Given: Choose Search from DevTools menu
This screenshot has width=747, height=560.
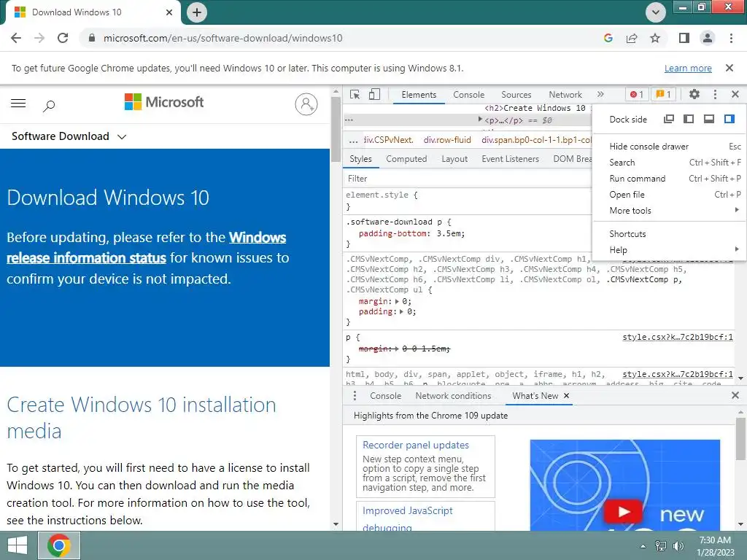Looking at the screenshot, I should pos(670,163).
